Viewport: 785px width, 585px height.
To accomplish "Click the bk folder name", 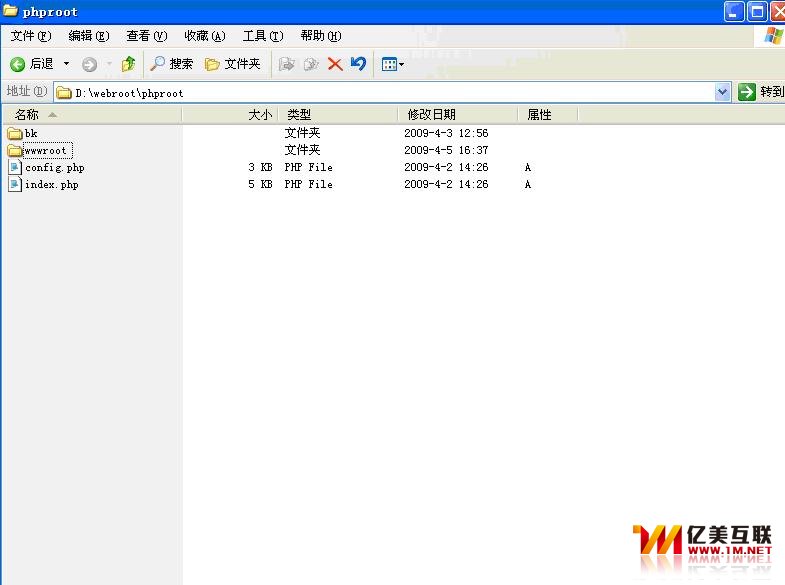I will click(x=31, y=134).
